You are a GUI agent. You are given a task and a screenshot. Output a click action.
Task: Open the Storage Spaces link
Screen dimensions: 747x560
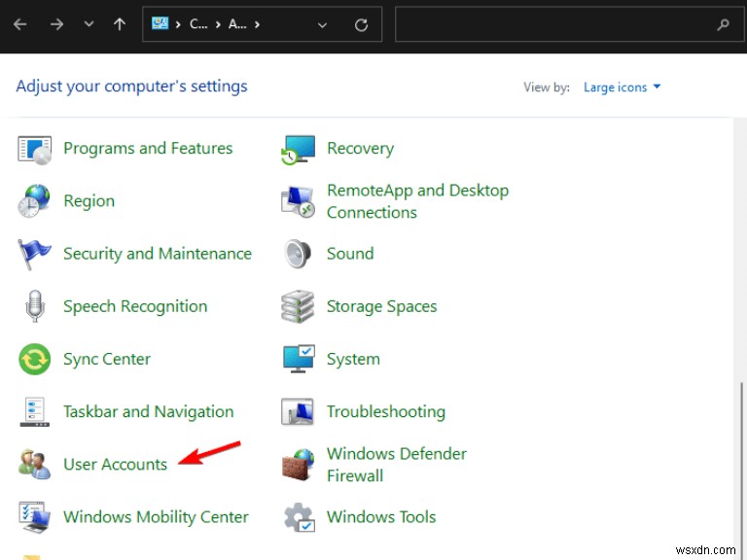point(381,306)
